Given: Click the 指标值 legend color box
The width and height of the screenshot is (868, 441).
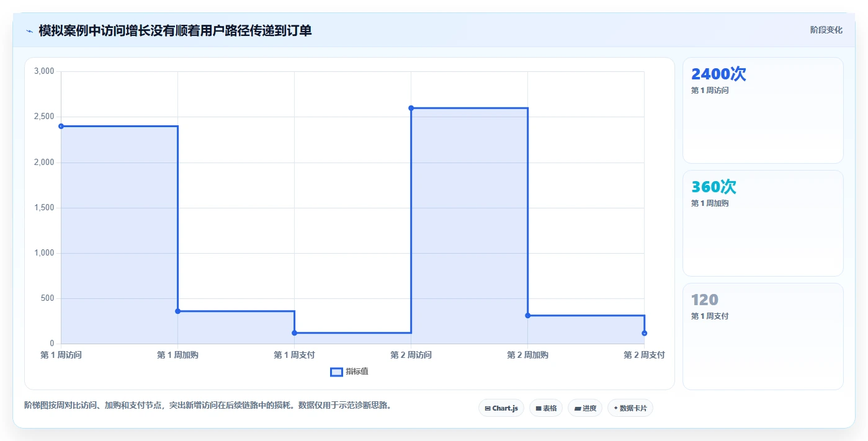Looking at the screenshot, I should pos(336,372).
